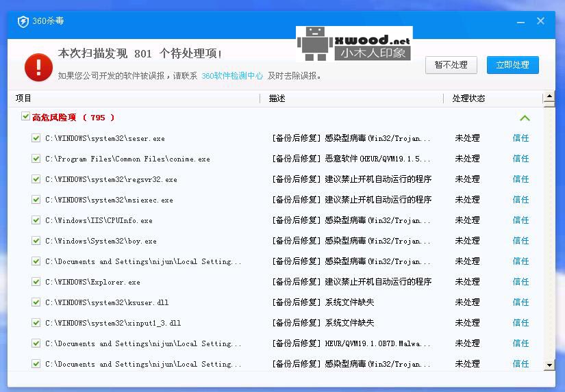565x392 pixels.
Task: Select the C:\Windows\IIS\CPUInfo.exe path text
Action: coord(99,220)
